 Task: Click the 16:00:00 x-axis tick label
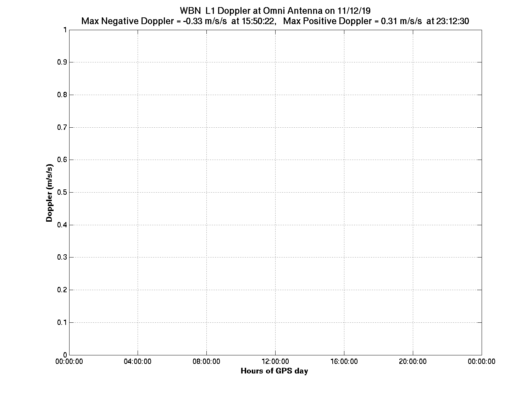point(344,361)
